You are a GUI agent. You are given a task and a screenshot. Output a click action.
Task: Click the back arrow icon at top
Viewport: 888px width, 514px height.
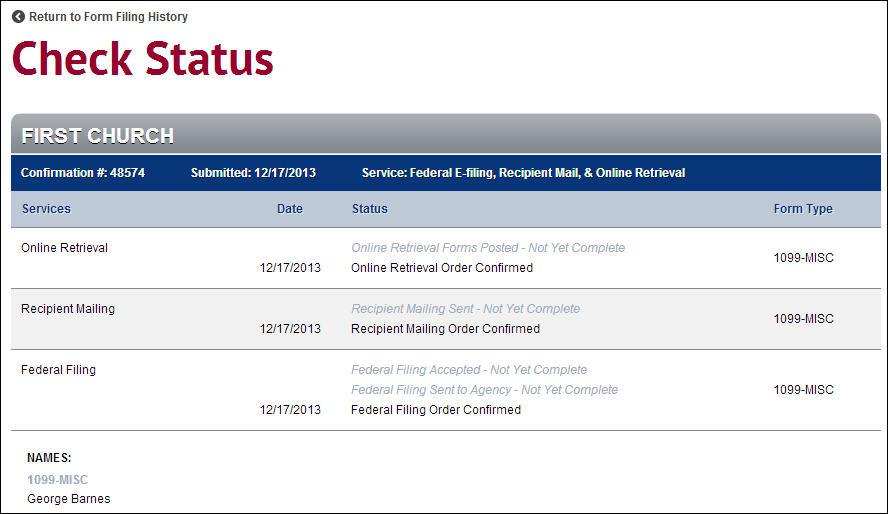pos(18,17)
